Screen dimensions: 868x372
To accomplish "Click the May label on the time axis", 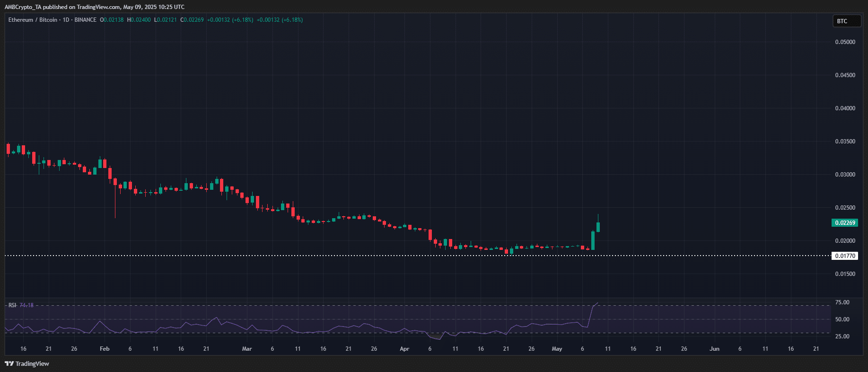I will click(x=557, y=349).
